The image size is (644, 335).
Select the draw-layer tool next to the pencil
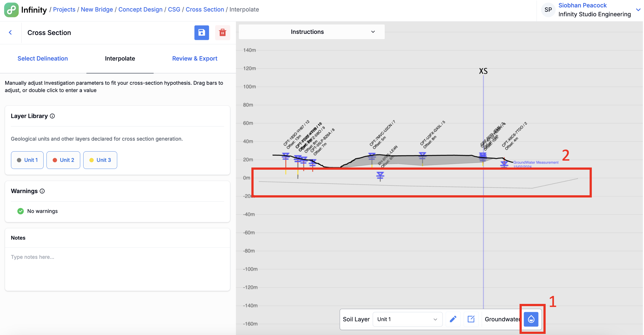[471, 319]
